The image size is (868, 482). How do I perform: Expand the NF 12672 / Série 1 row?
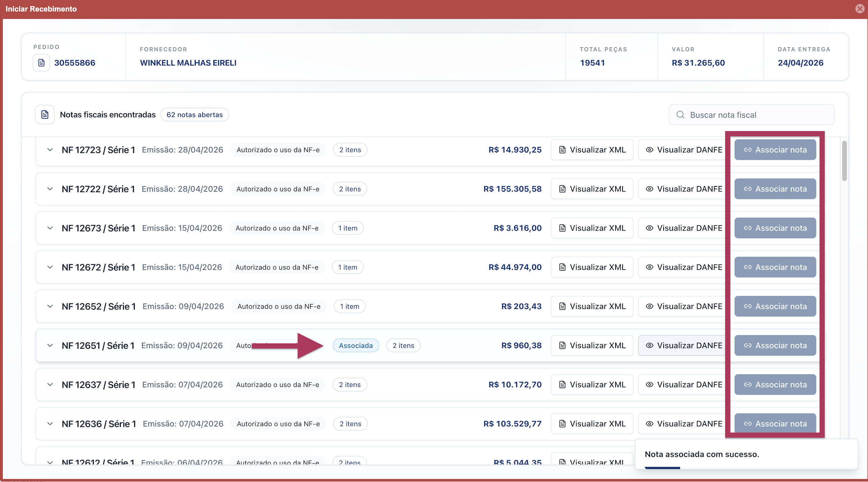pos(50,267)
